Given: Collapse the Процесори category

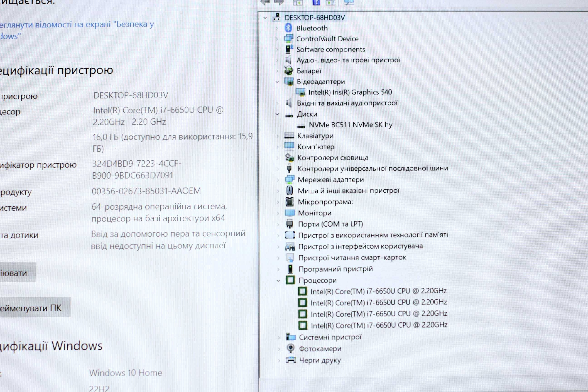Looking at the screenshot, I should point(278,281).
